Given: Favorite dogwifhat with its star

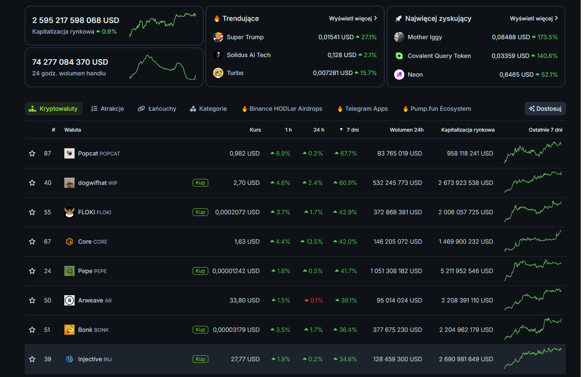Looking at the screenshot, I should click(32, 183).
